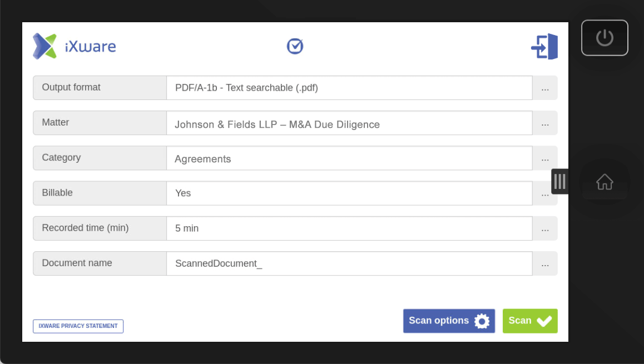This screenshot has width=644, height=364.
Task: Open the Matter selection ellipsis button
Action: pyautogui.click(x=545, y=123)
